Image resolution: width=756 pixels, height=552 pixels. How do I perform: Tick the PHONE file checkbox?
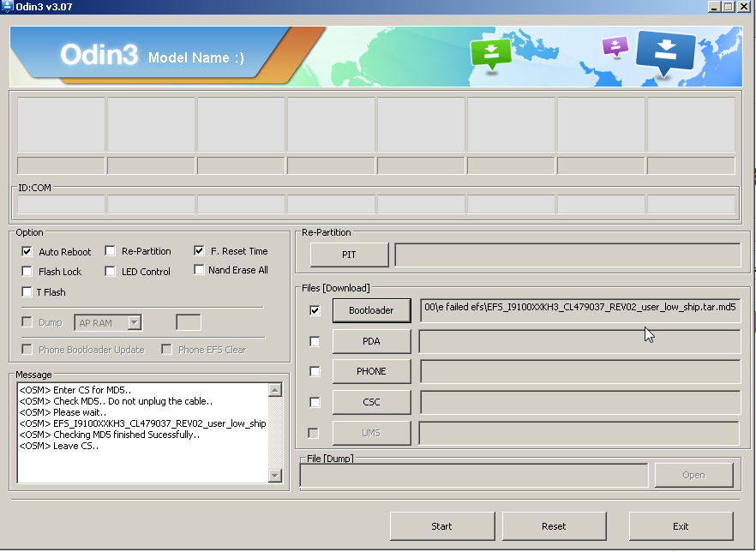point(315,371)
